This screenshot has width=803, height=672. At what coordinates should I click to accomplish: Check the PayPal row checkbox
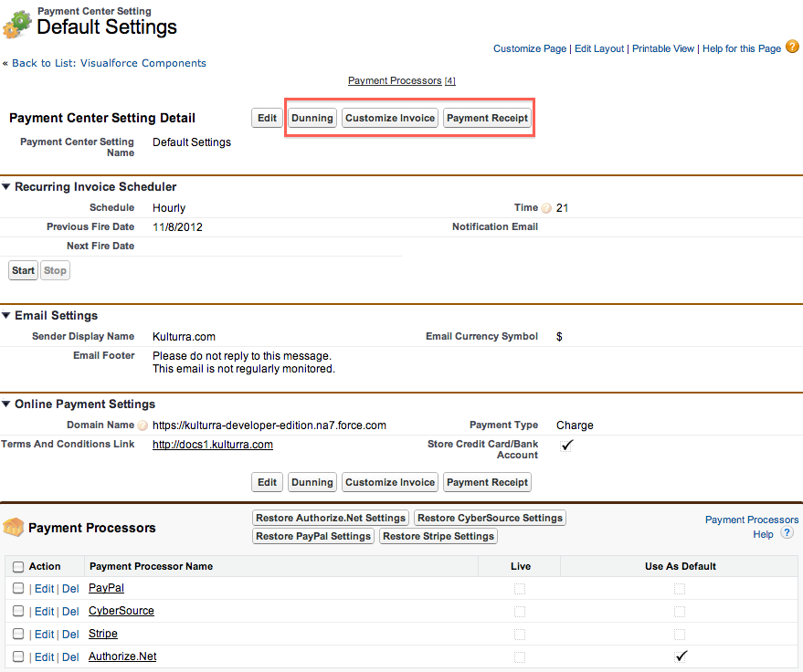click(x=18, y=589)
